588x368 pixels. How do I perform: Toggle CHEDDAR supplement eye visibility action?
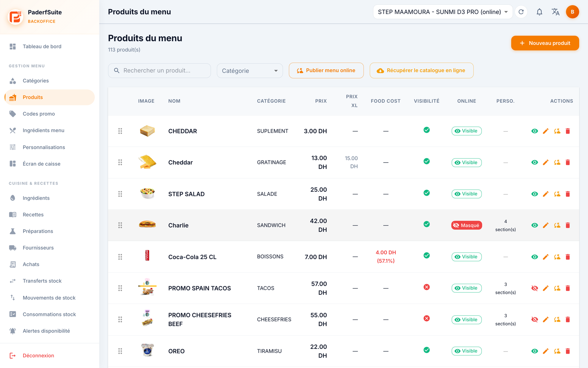(x=535, y=131)
